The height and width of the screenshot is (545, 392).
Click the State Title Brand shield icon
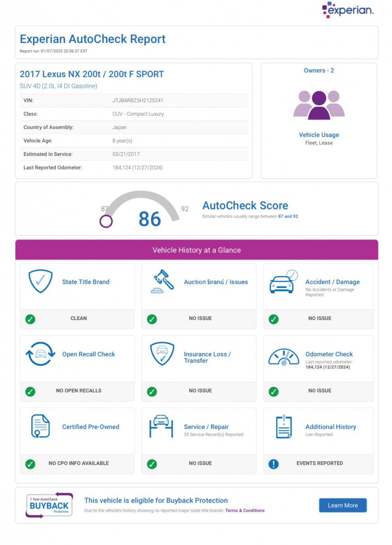click(40, 281)
